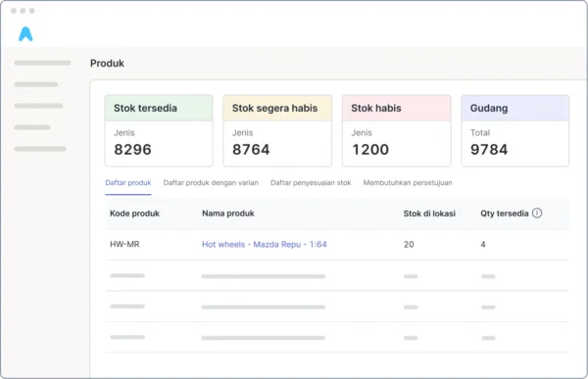Click the Nama produk column header
Image resolution: width=588 pixels, height=379 pixels.
pyautogui.click(x=228, y=213)
